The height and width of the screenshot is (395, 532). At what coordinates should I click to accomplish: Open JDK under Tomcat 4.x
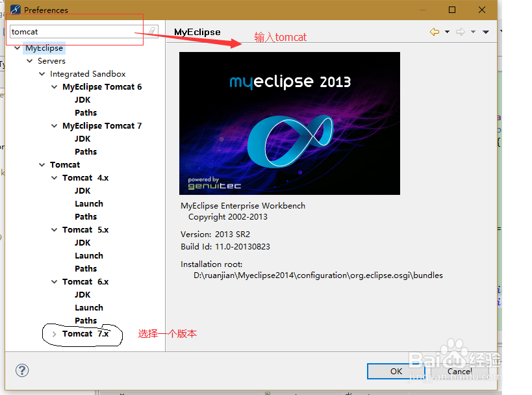point(82,191)
